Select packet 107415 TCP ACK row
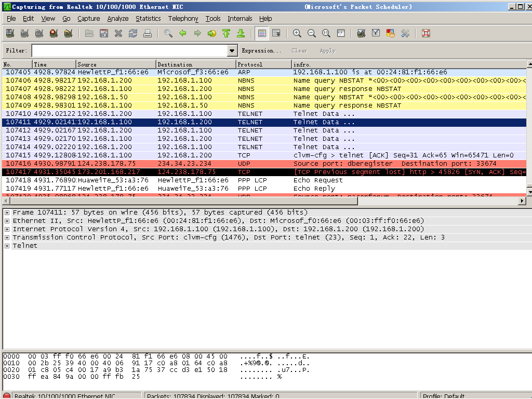Viewport: 532px width, 399px height. point(264,155)
